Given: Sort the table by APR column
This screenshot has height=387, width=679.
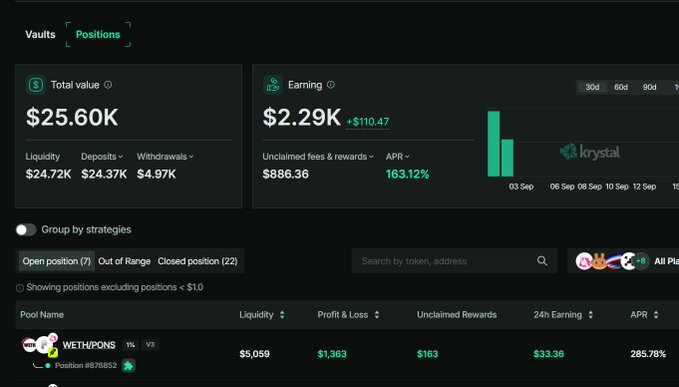Looking at the screenshot, I should coord(644,315).
